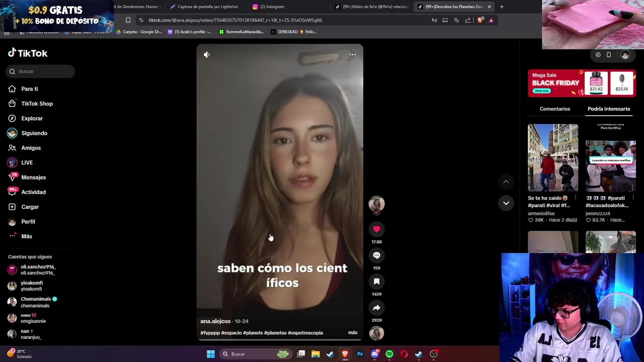Switch to the Comentarios tab

(555, 109)
